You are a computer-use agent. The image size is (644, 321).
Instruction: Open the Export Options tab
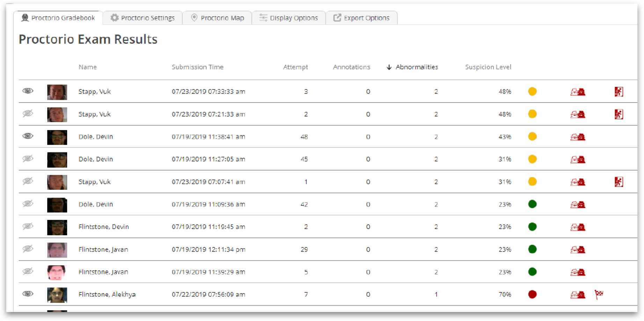[x=361, y=18]
